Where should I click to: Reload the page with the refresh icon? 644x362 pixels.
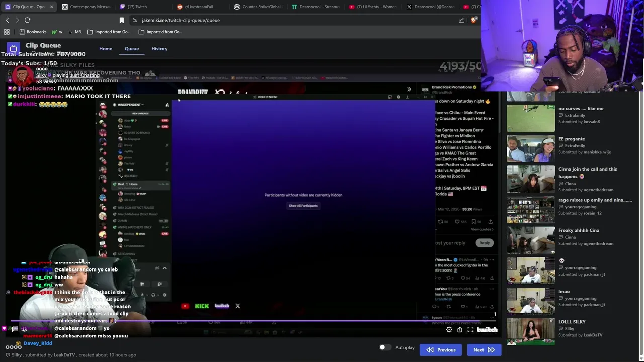click(x=28, y=20)
